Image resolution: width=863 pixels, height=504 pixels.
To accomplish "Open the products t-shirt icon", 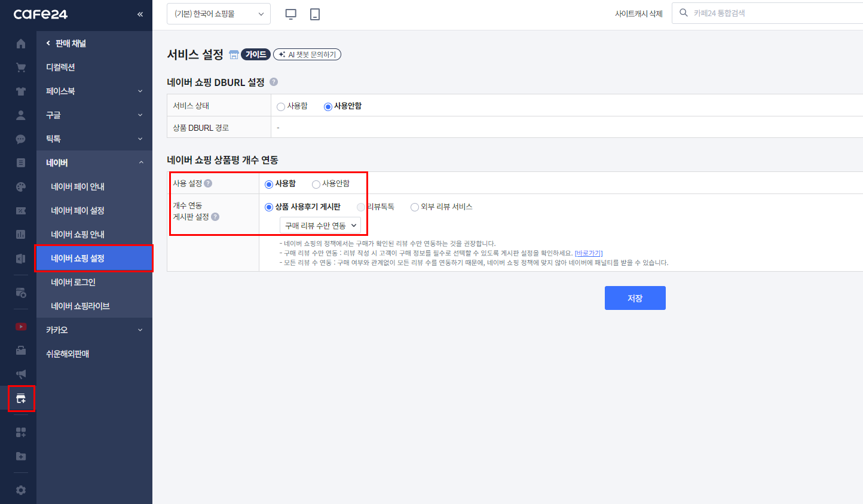I will tap(21, 91).
